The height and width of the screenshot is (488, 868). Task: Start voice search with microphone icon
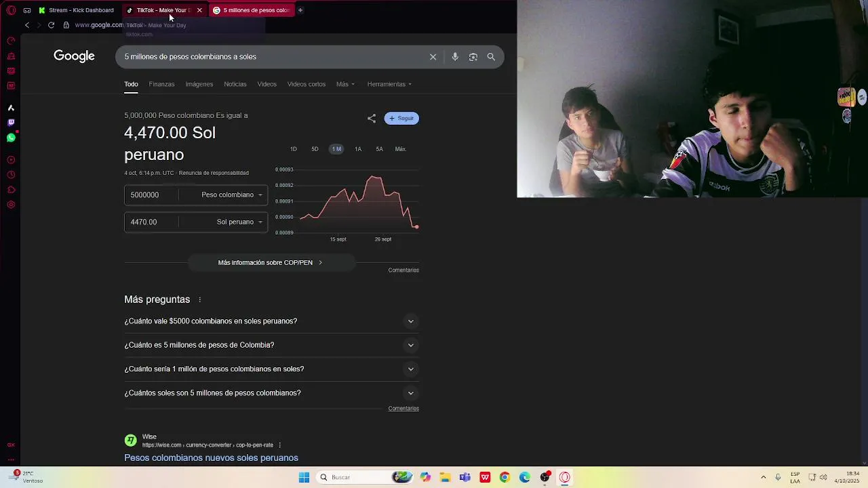(x=455, y=57)
